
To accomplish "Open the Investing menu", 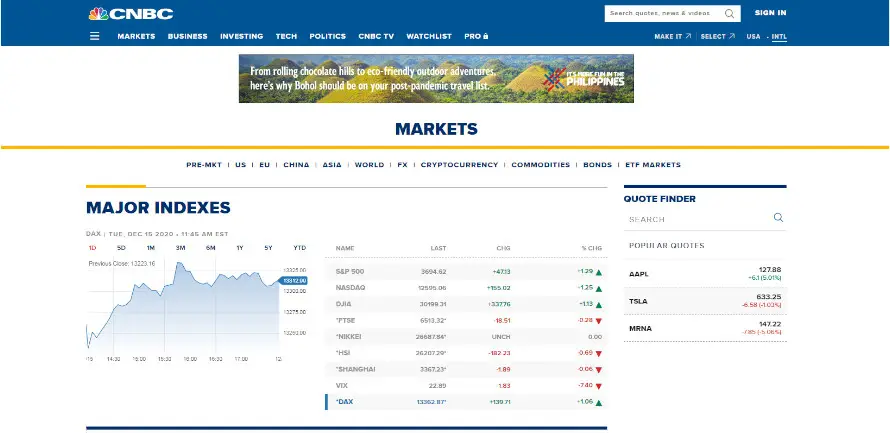I will point(242,36).
